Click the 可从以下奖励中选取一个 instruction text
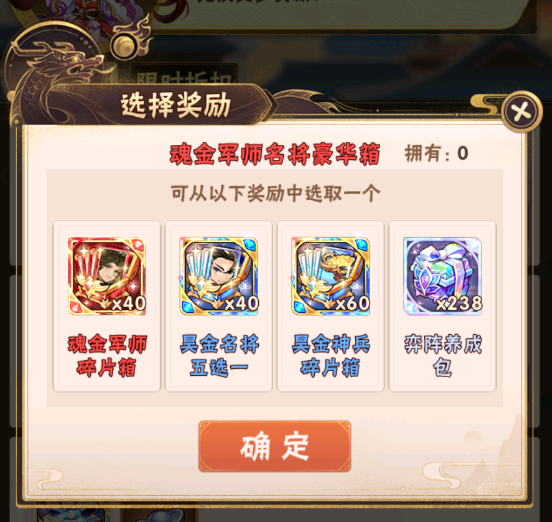 pos(275,193)
